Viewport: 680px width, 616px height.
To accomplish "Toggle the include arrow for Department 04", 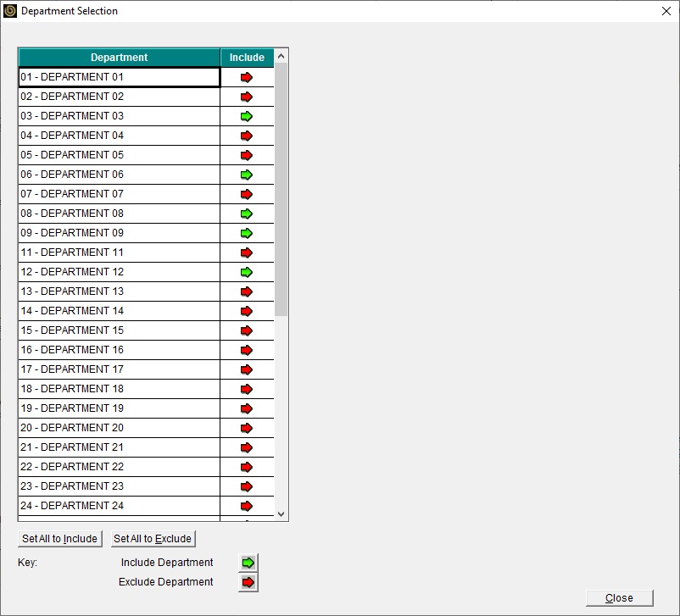I will tap(247, 136).
